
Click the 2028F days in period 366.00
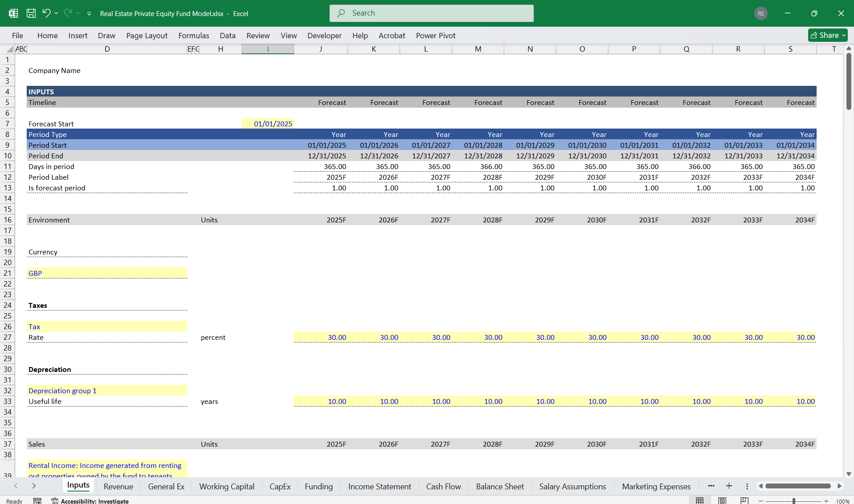[478, 166]
